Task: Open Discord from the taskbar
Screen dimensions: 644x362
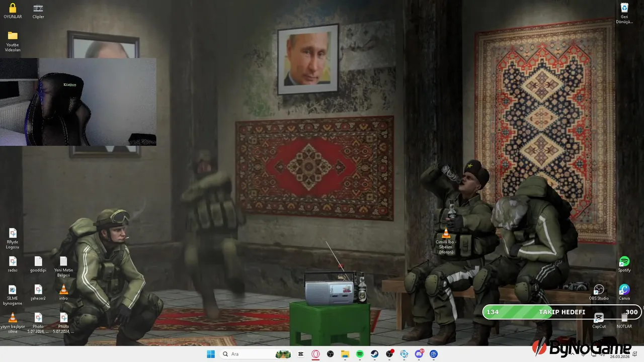Action: click(x=419, y=354)
